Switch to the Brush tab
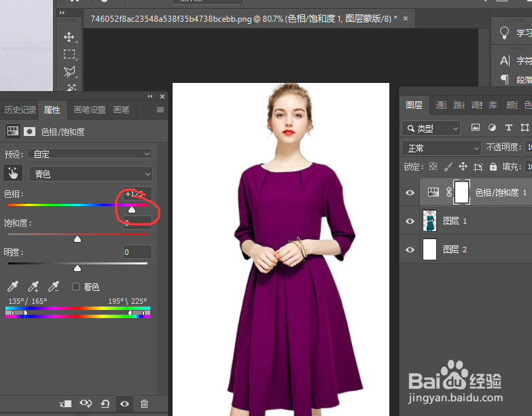 tap(121, 110)
